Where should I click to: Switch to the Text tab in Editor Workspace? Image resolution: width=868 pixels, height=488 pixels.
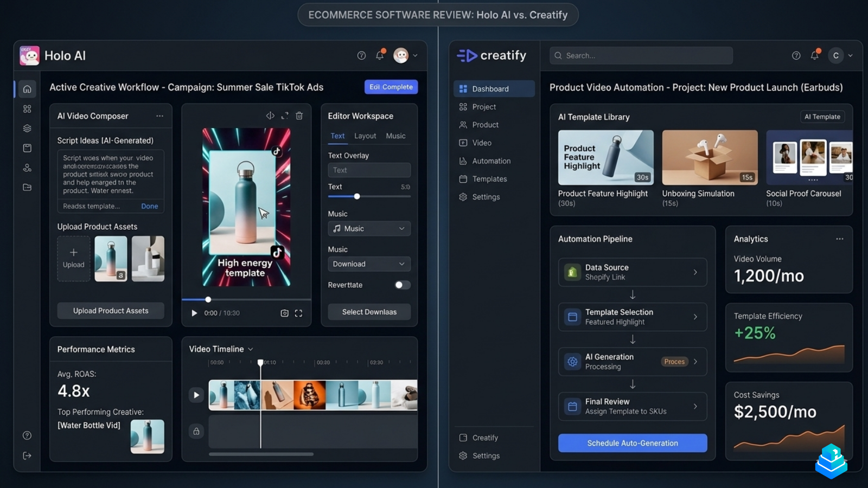click(x=337, y=136)
